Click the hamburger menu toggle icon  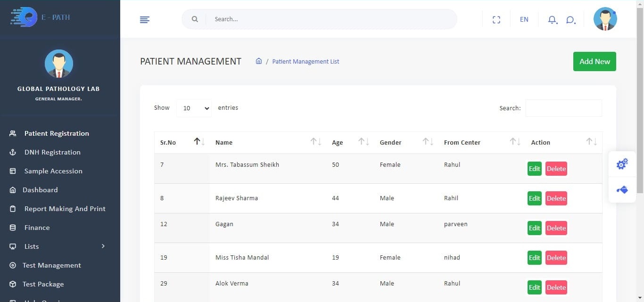[x=145, y=19]
